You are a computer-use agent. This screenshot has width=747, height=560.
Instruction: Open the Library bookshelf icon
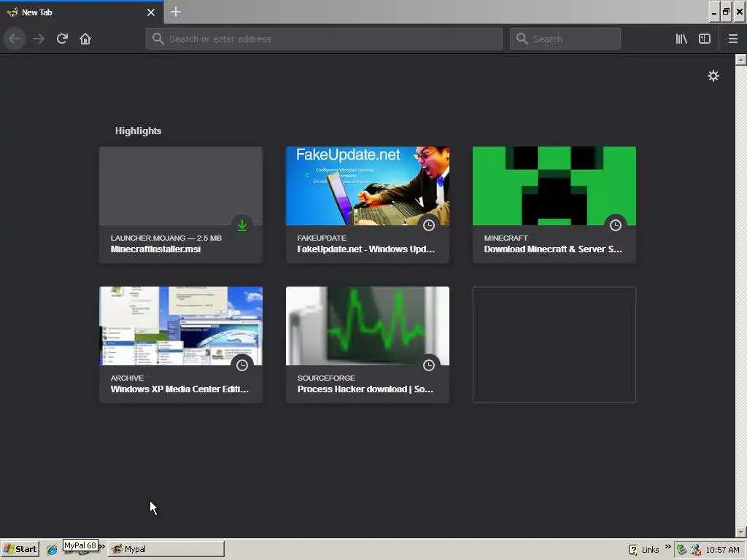[x=681, y=39]
